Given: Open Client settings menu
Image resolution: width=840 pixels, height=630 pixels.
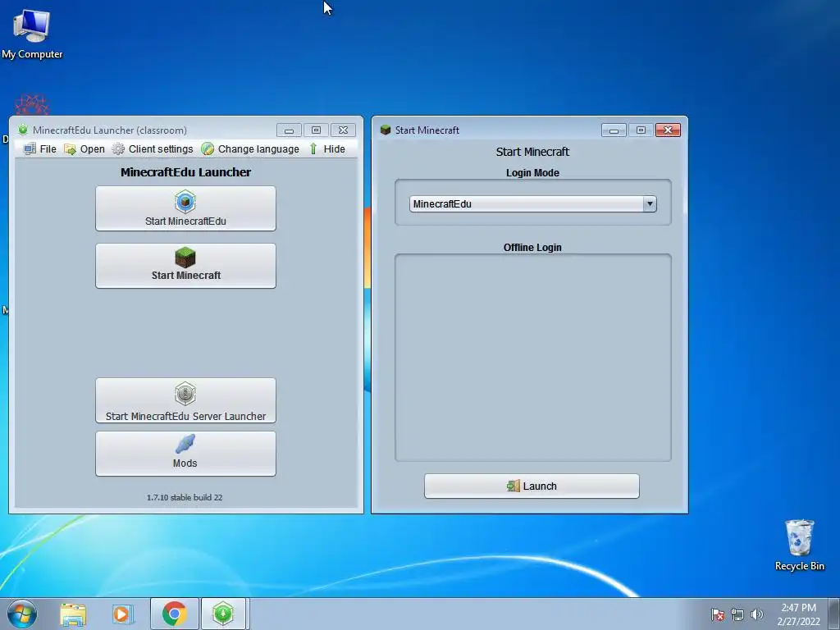Looking at the screenshot, I should [153, 149].
